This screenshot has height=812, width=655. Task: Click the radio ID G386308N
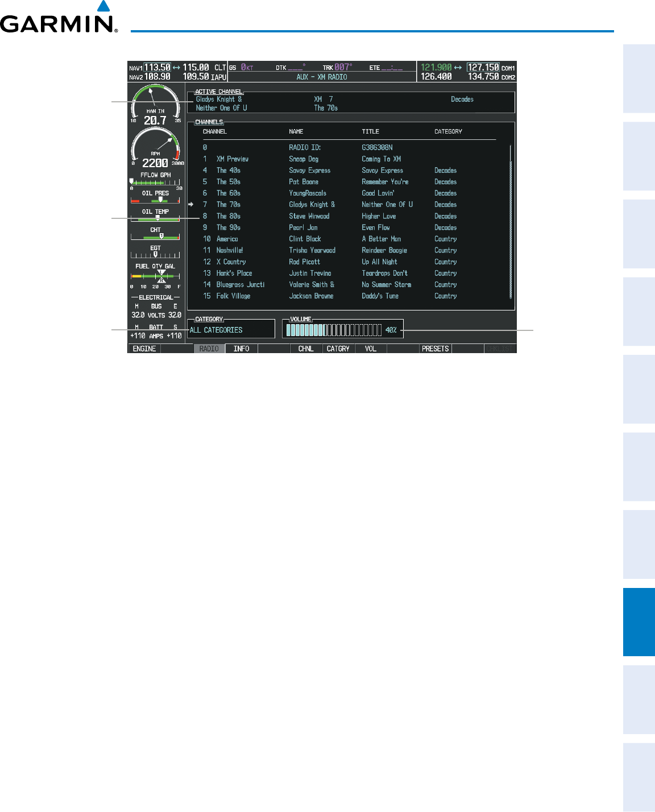pos(377,147)
